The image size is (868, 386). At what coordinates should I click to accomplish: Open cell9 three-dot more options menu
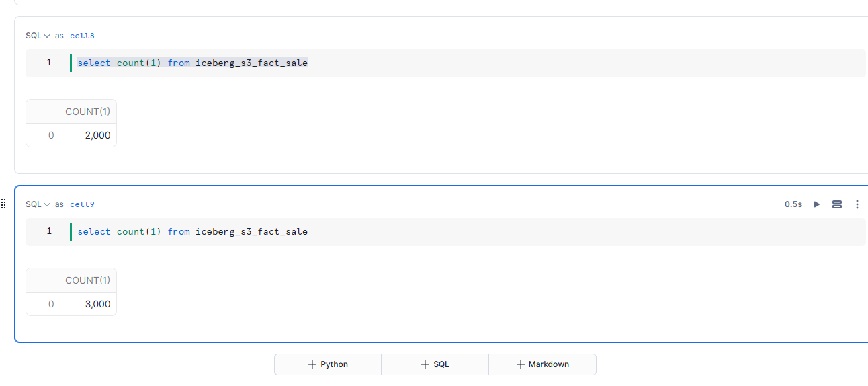[x=857, y=204]
